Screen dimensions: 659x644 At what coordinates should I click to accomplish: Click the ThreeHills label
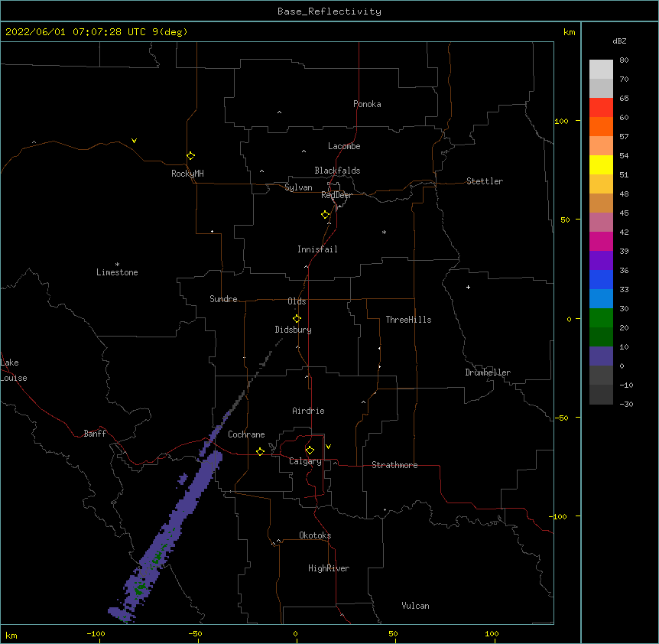coord(408,320)
